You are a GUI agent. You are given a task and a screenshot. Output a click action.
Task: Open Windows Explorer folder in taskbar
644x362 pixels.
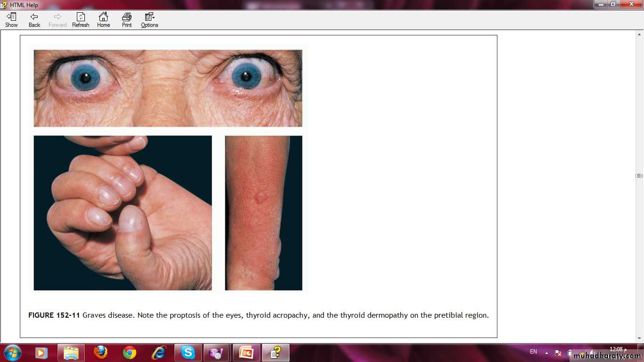coord(71,353)
